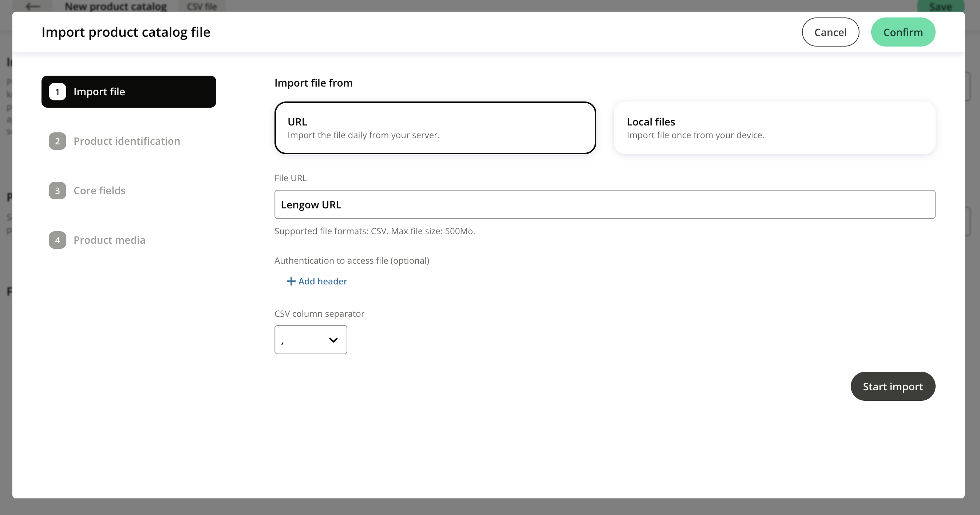The height and width of the screenshot is (515, 980).
Task: Switch to Core fields step
Action: (x=99, y=191)
